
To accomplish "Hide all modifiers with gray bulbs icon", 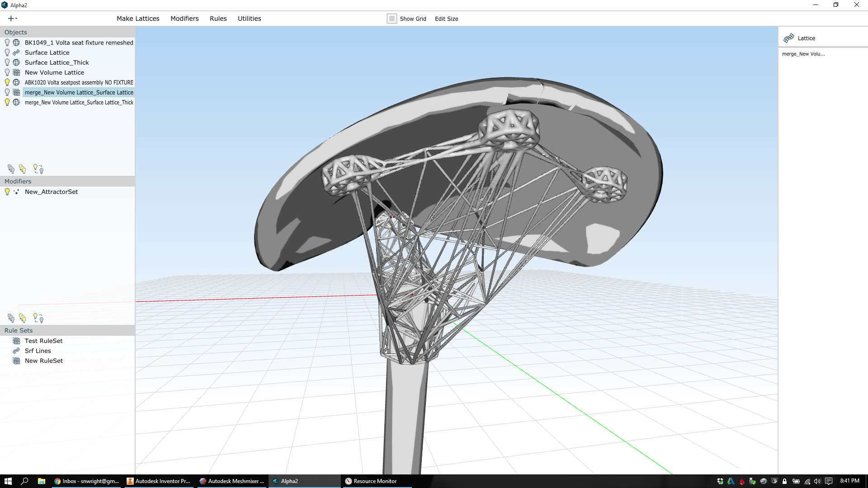I will [11, 318].
